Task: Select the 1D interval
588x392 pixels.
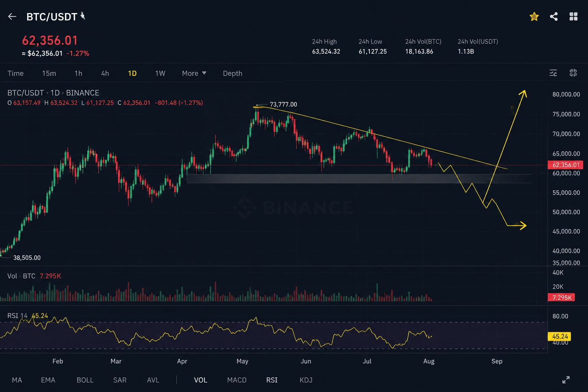Action: [132, 73]
